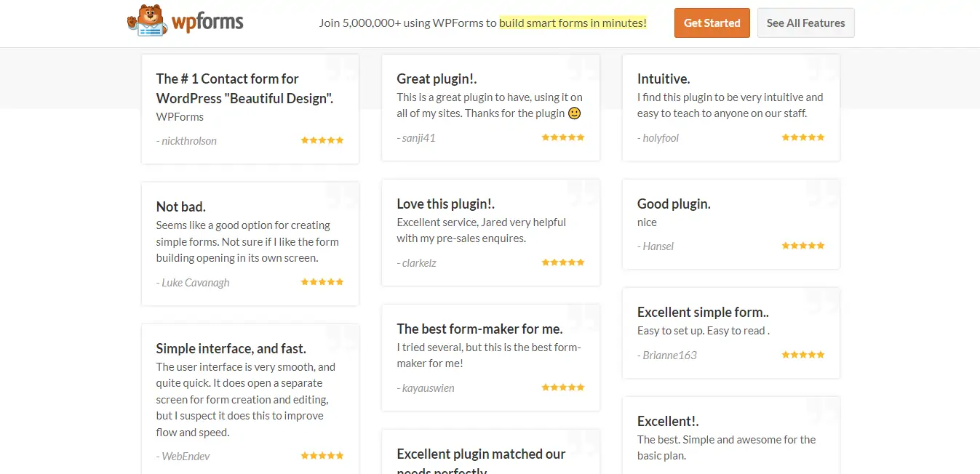Click star rating under Luke Cavanagh review

point(322,282)
